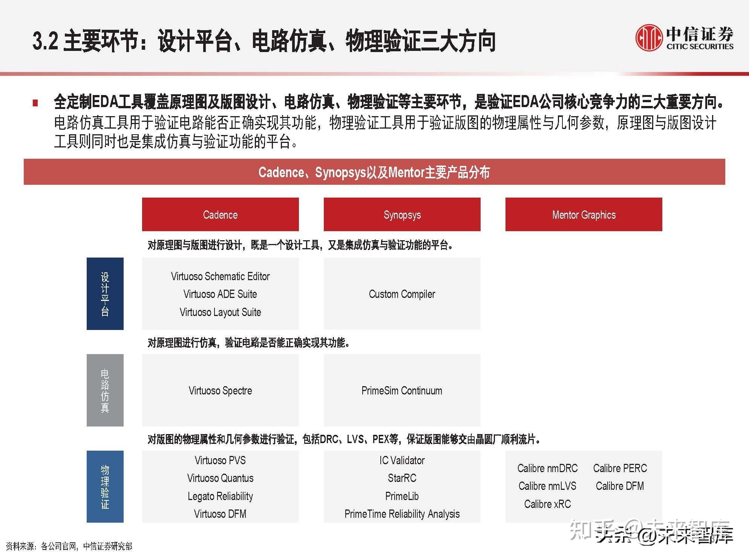Expand the Cadence 设计平台 product list

click(220, 295)
